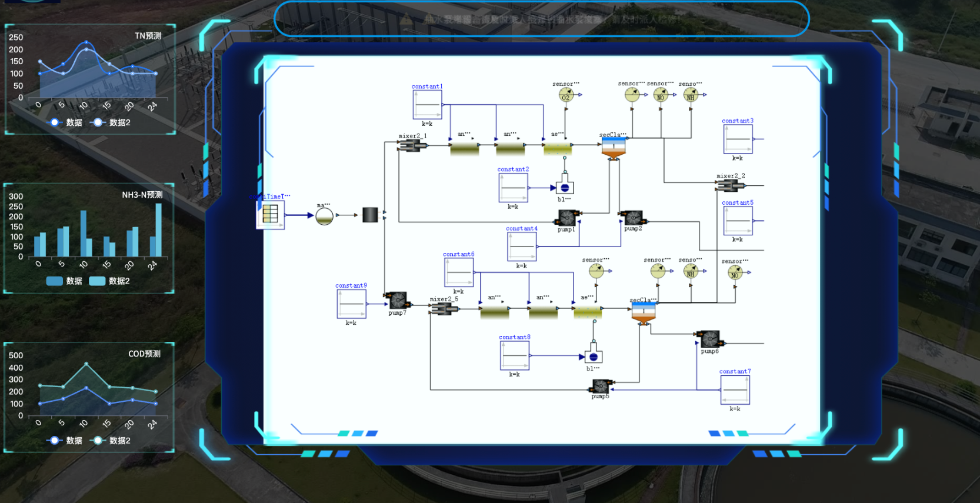This screenshot has width=980, height=503.
Task: Click the constant1 source block
Action: coord(427,105)
